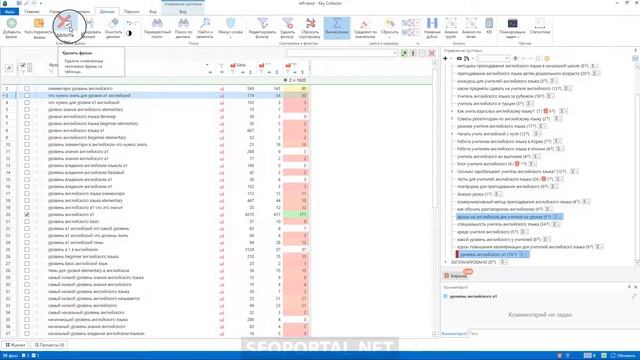The image size is (640, 360).
Task: Click the Delete filter funnel icon
Action: click(288, 23)
